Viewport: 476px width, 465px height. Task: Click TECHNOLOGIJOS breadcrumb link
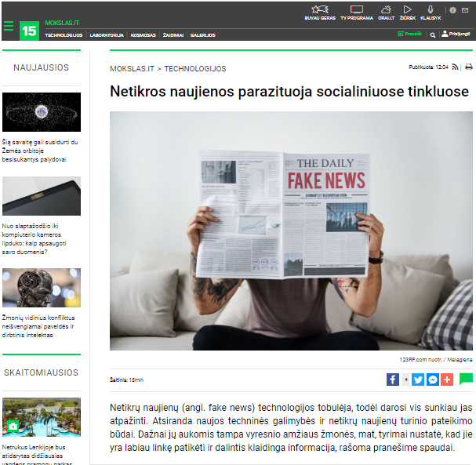tap(195, 69)
